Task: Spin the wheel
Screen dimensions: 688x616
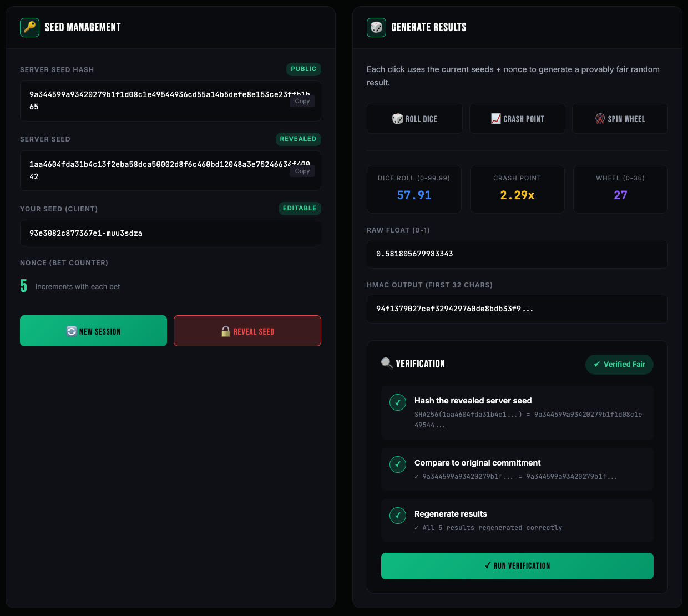Action: pyautogui.click(x=620, y=118)
